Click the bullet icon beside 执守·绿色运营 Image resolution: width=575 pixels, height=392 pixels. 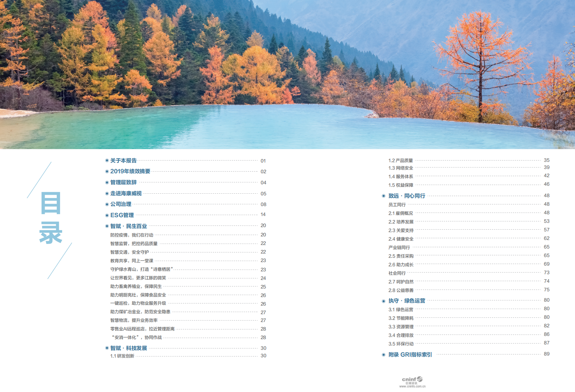(383, 300)
